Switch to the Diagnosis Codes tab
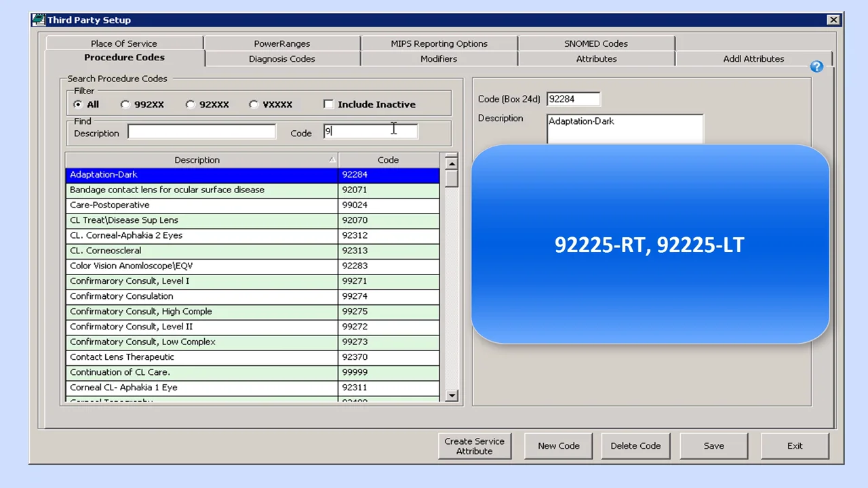 click(x=281, y=59)
